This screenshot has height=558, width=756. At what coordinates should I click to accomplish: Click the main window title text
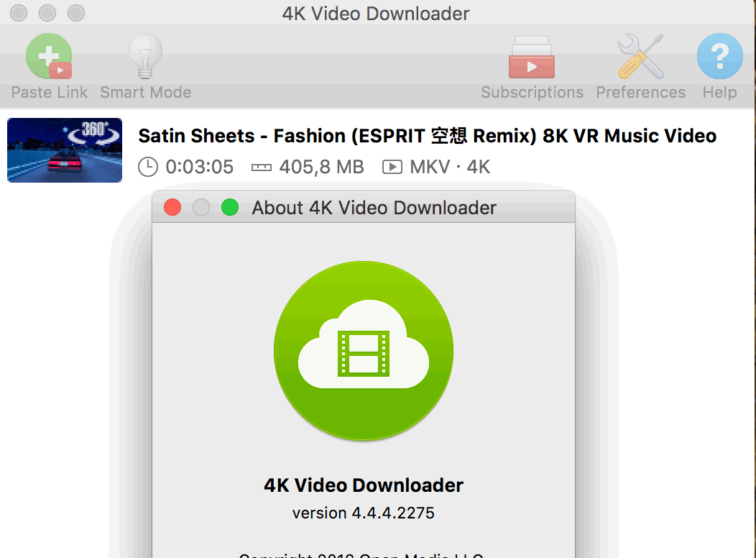pyautogui.click(x=376, y=14)
